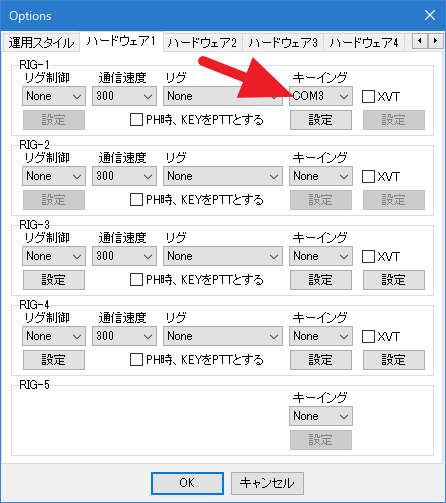
Task: Click the キャンセル button
Action: [267, 483]
